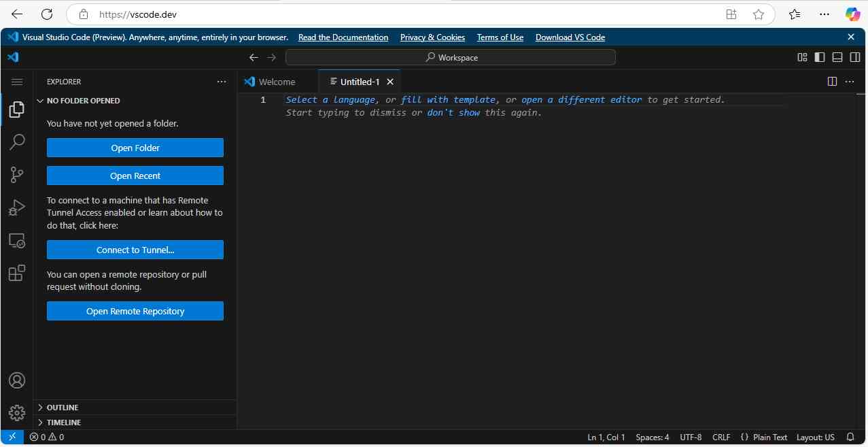Click the Manage gear icon
Screen dimensions: 868x447
tap(17, 413)
